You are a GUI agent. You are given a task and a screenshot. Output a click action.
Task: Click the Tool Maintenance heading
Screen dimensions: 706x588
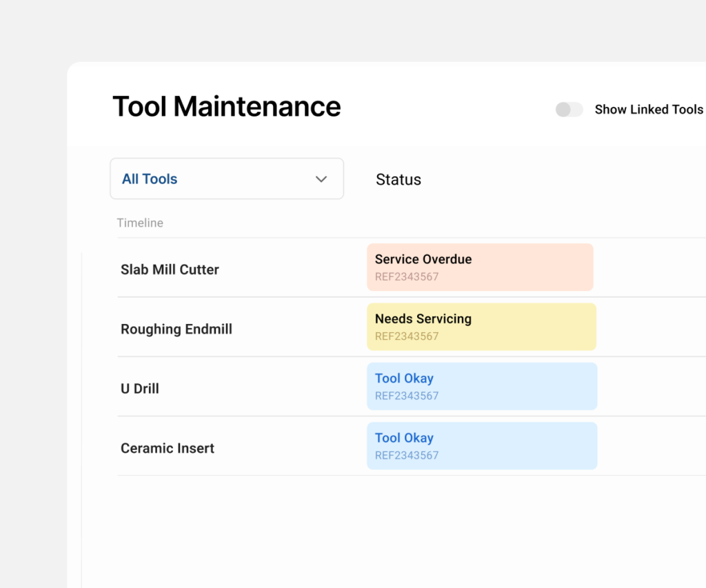click(x=226, y=107)
